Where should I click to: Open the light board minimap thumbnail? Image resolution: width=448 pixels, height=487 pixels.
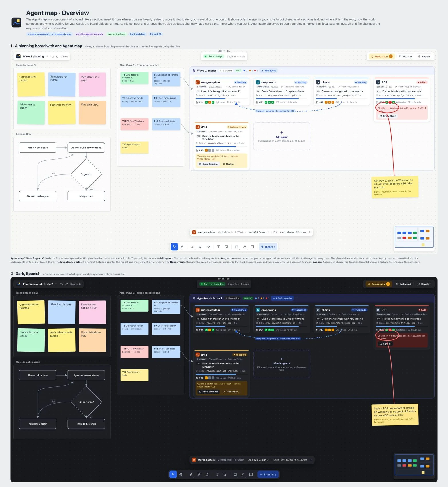pos(414,237)
